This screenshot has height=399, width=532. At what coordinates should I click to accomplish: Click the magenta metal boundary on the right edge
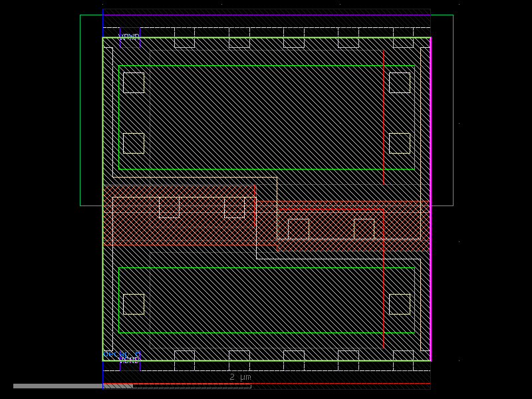tap(432, 199)
